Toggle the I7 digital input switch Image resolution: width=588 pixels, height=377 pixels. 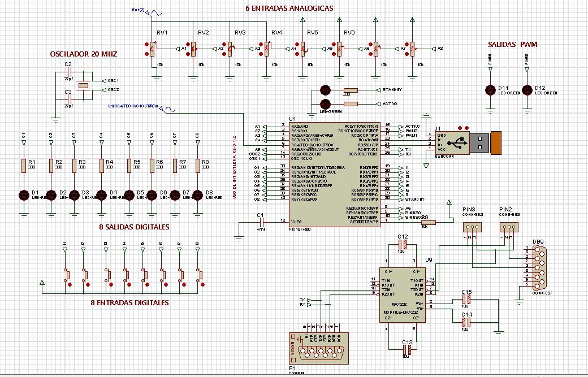(180, 276)
